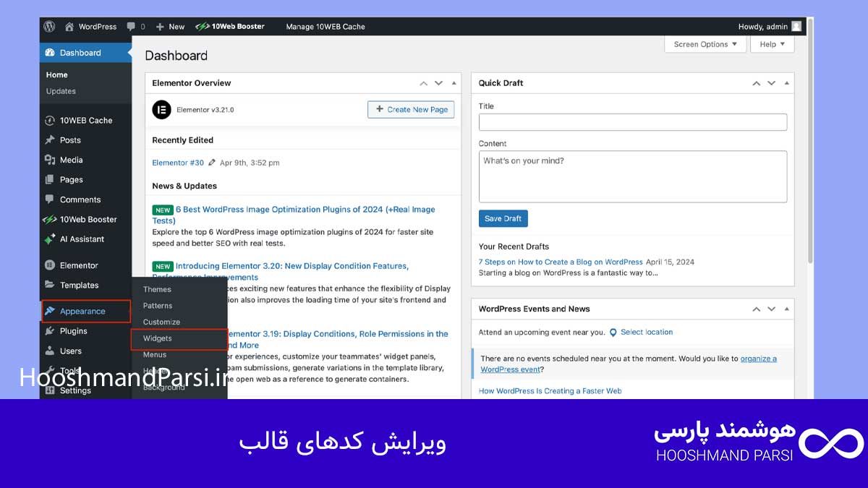Screen dimensions: 868x488
Task: Click the Media icon in sidebar
Action: [49, 160]
